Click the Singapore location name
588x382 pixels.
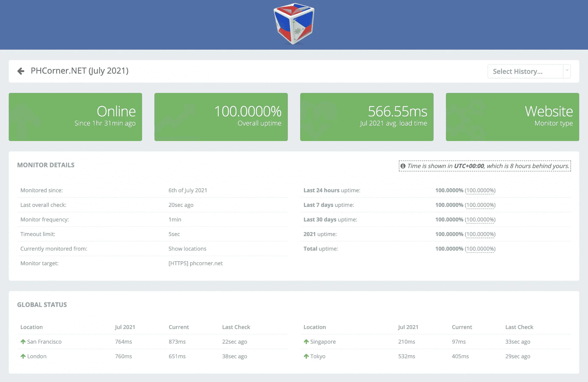(x=323, y=342)
